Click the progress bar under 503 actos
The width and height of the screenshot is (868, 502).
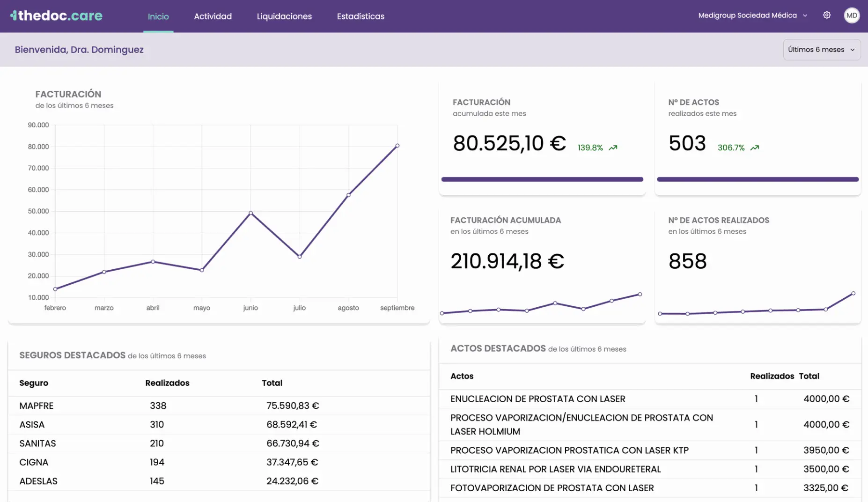pos(758,179)
